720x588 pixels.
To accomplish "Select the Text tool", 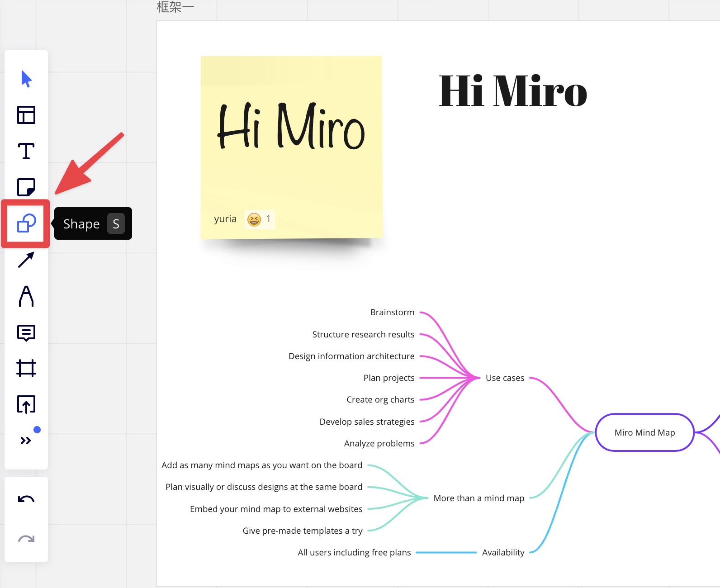I will (26, 151).
